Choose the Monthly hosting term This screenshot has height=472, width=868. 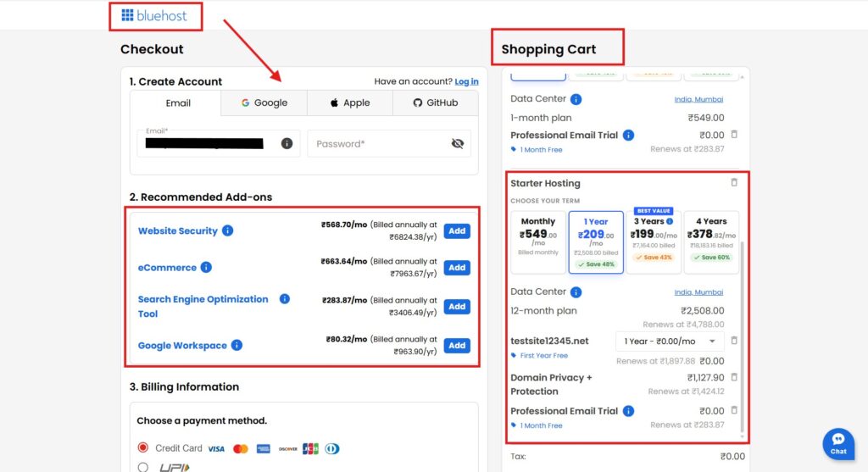point(538,242)
